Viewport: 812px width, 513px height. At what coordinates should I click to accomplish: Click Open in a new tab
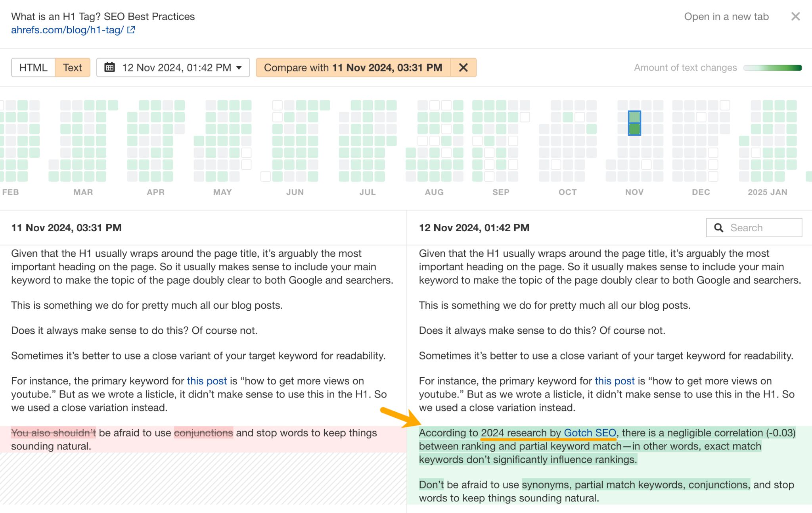click(x=726, y=17)
